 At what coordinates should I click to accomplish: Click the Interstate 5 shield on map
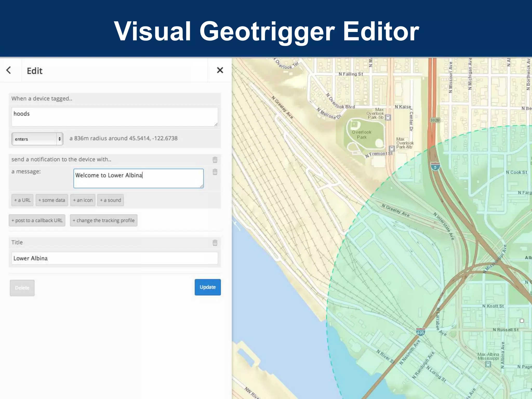click(x=435, y=166)
